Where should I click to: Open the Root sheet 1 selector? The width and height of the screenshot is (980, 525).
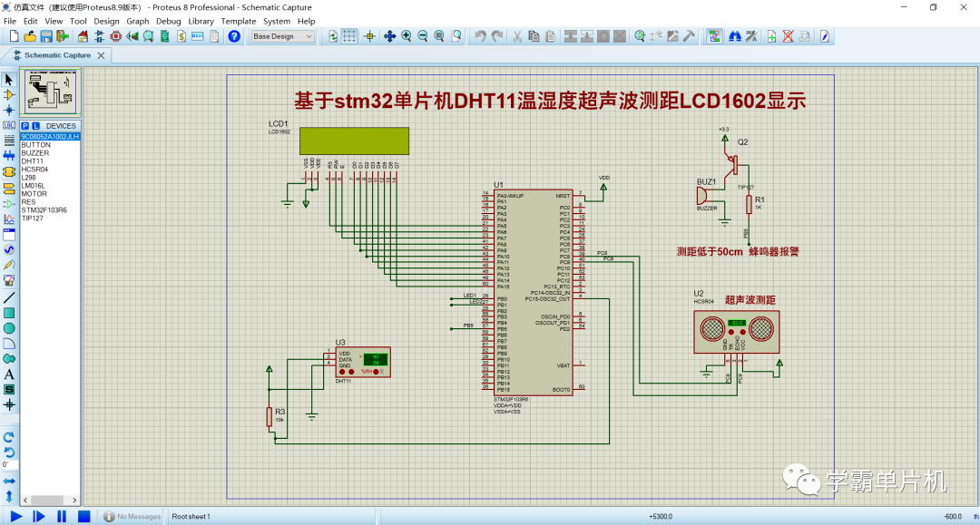coord(191,516)
